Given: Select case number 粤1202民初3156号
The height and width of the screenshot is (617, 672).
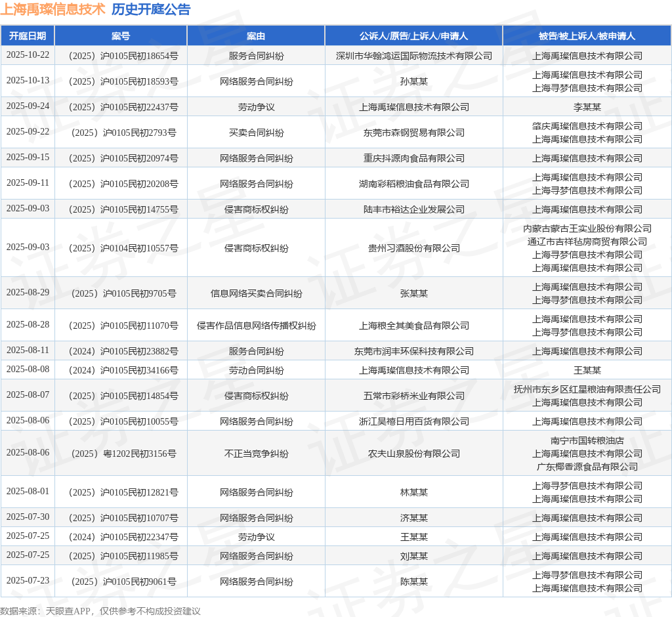Looking at the screenshot, I should (x=123, y=454).
